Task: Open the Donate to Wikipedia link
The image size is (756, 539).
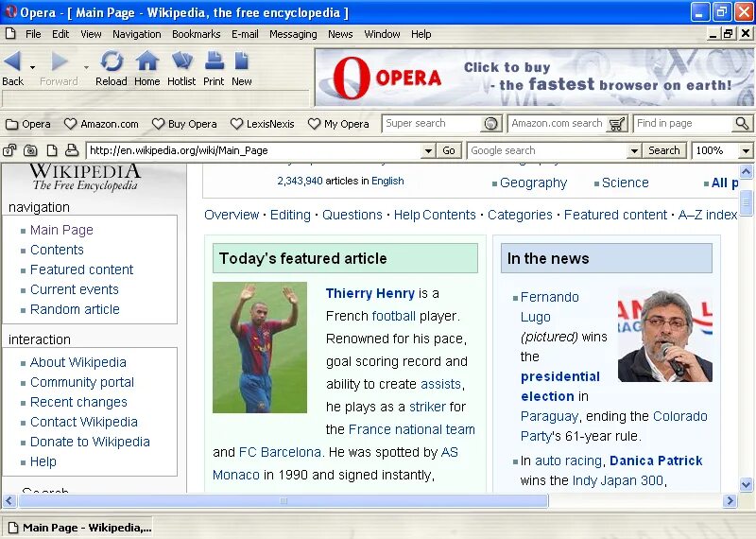Action: (90, 442)
